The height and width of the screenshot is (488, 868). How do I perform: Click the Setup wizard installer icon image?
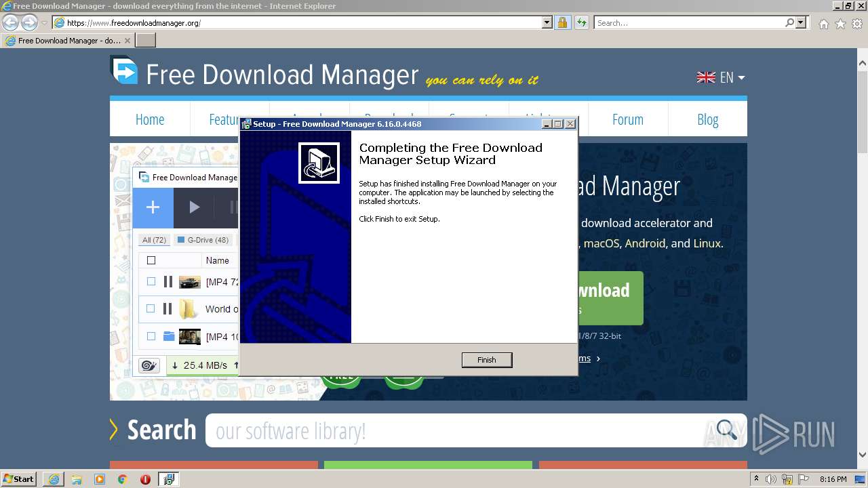[319, 163]
